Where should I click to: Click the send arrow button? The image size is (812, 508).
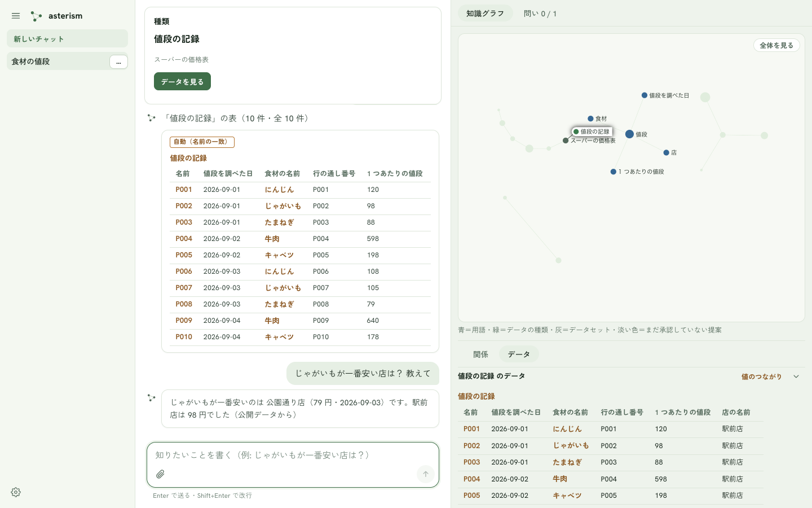coord(426,474)
